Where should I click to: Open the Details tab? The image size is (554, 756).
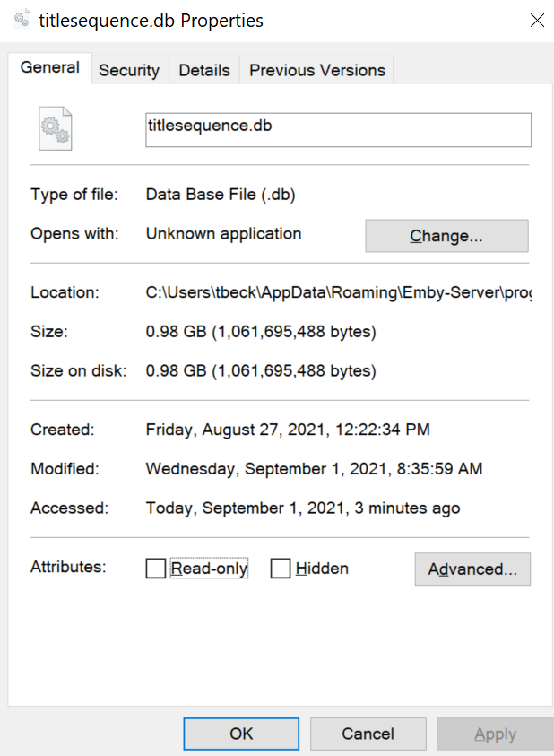pos(204,70)
